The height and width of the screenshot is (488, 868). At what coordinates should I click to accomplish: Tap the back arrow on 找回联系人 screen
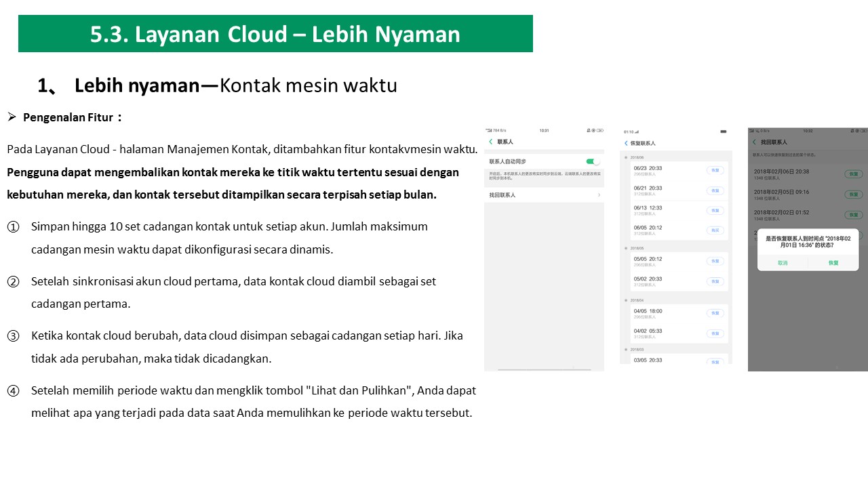754,142
